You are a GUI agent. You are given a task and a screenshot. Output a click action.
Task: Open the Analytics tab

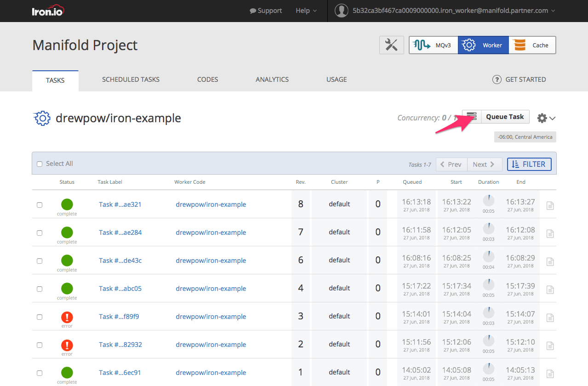[x=272, y=79]
